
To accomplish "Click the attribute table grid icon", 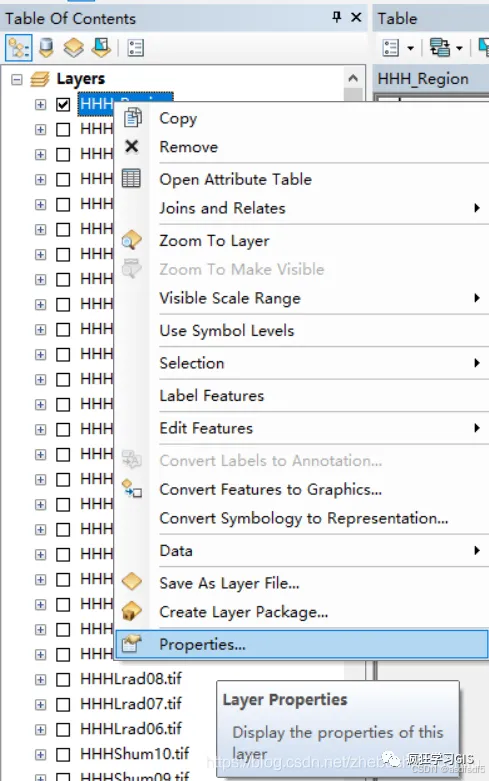I will (x=131, y=179).
